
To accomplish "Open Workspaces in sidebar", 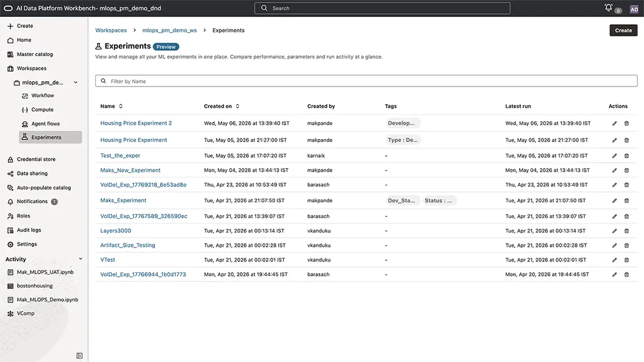I will coord(27,68).
